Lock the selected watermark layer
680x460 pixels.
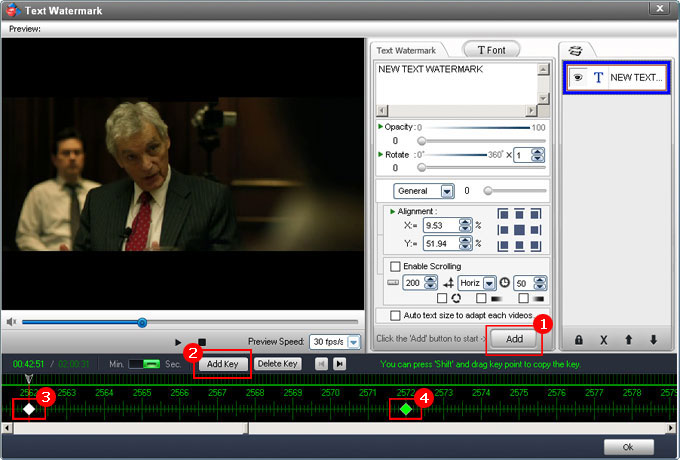(x=579, y=340)
